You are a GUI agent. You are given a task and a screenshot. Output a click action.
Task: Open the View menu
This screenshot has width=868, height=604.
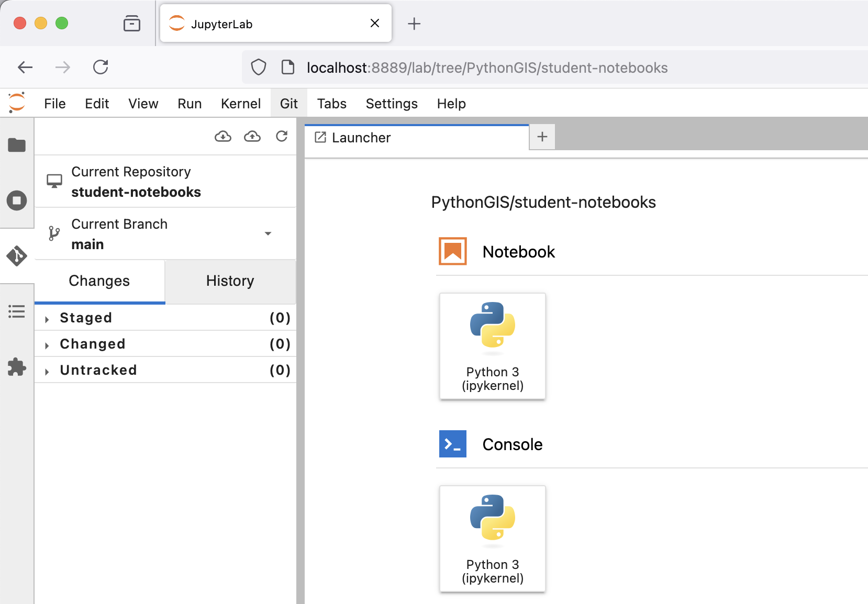pos(143,104)
